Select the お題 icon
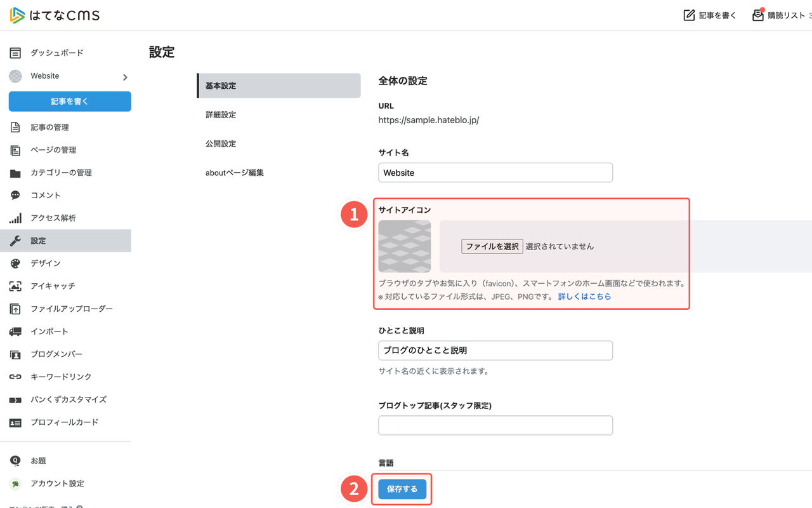 click(x=15, y=460)
